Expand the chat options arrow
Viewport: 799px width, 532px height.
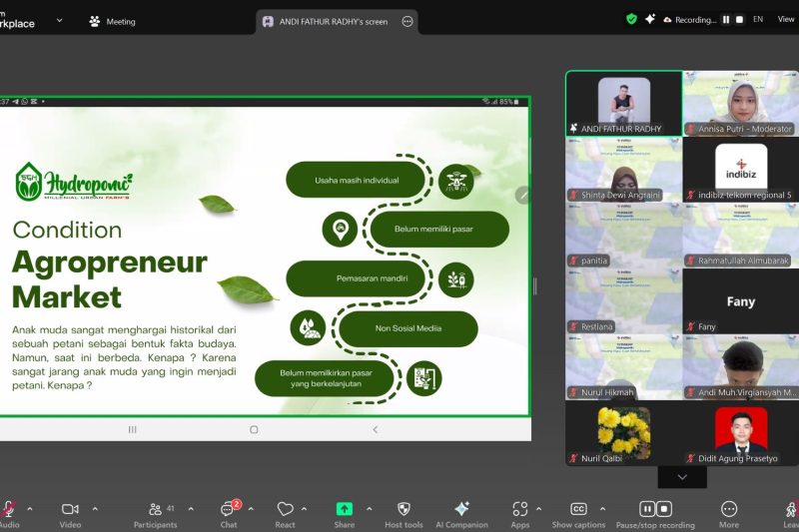251,509
